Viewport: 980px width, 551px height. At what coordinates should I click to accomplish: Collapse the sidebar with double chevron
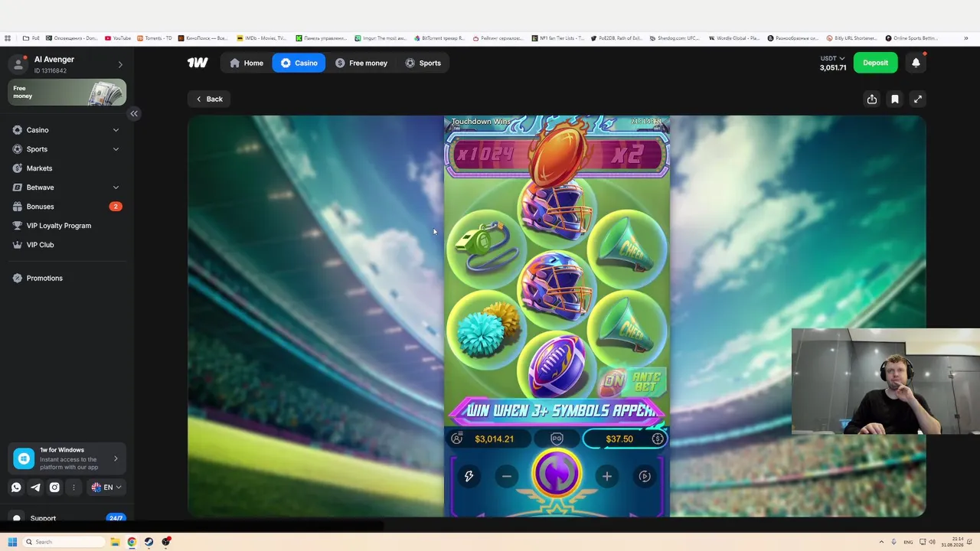(134, 113)
